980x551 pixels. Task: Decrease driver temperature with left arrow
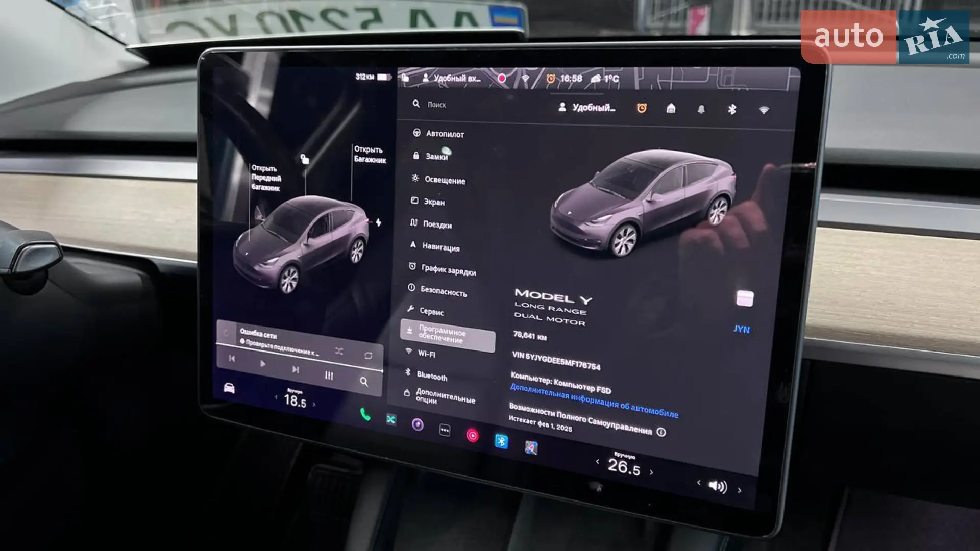(x=276, y=397)
